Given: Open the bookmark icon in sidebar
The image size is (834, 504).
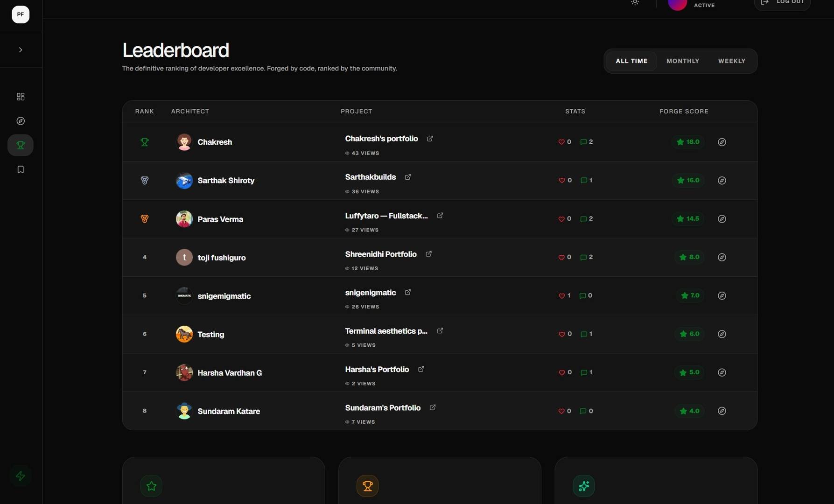Looking at the screenshot, I should coord(21,169).
